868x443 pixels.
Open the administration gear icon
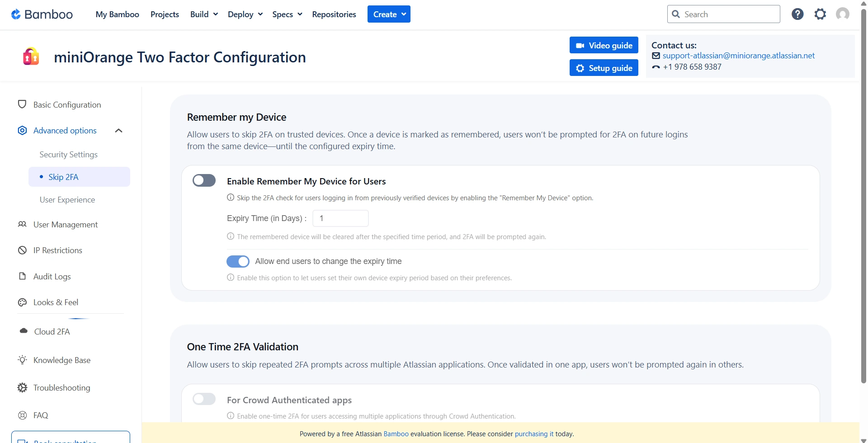pos(820,14)
